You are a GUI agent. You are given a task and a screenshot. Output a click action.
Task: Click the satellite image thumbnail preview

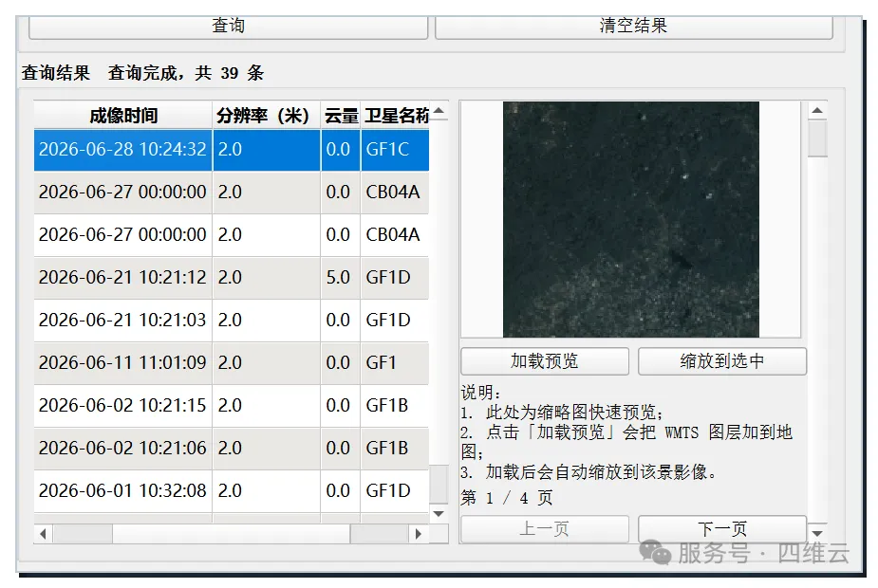coord(631,219)
